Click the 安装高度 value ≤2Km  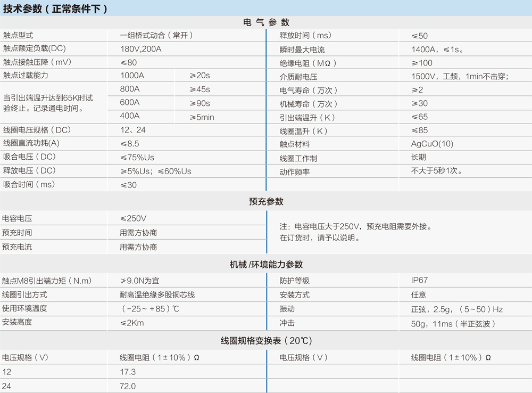click(128, 323)
